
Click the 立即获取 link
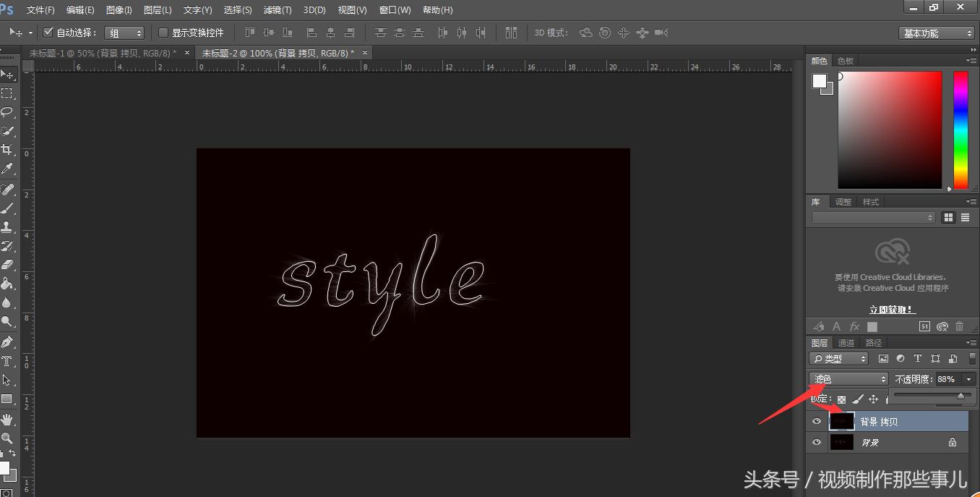[x=890, y=309]
